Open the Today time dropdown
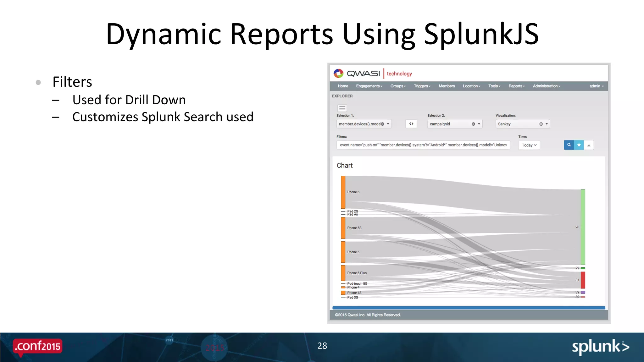The image size is (644, 362). 529,145
